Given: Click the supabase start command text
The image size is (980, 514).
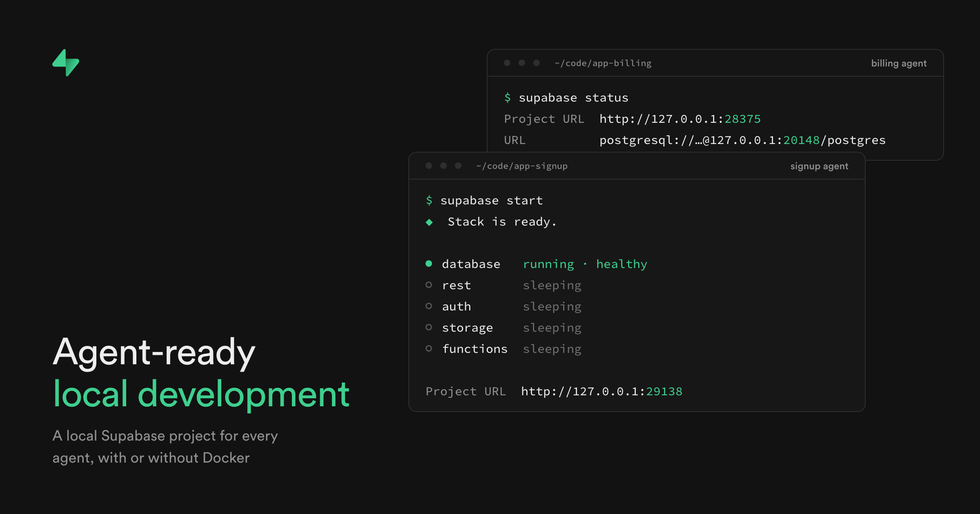Looking at the screenshot, I should [492, 201].
